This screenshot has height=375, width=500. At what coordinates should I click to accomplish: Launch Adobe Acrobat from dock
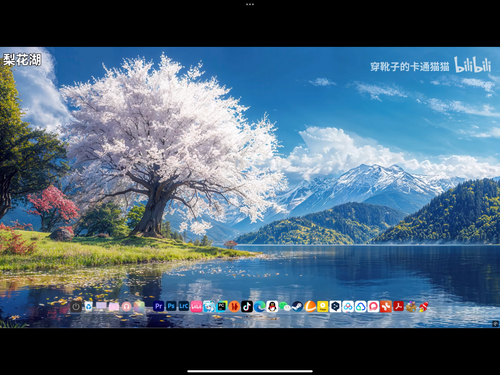click(399, 306)
